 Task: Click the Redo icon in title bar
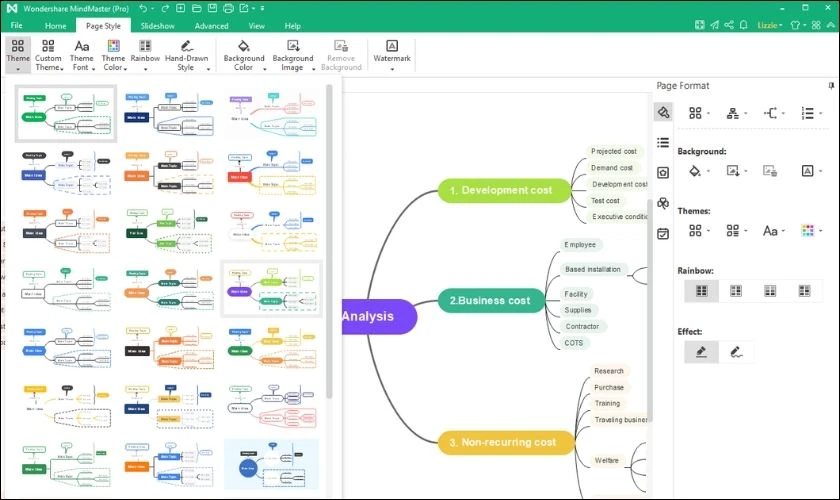pyautogui.click(x=165, y=8)
